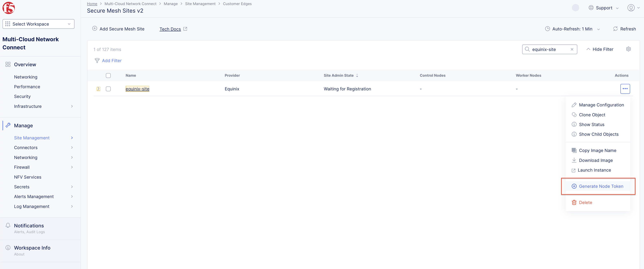
Task: Open table settings gear icon
Action: (x=628, y=49)
